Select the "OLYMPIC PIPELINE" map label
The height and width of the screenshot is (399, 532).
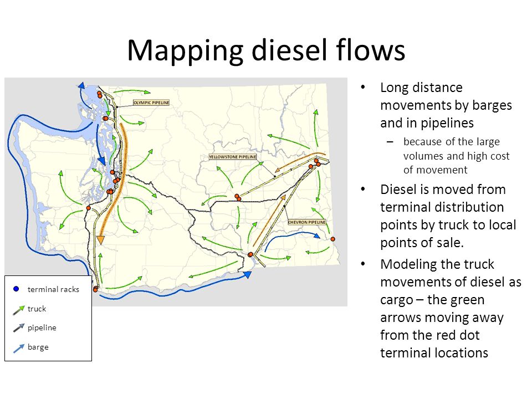(x=151, y=103)
